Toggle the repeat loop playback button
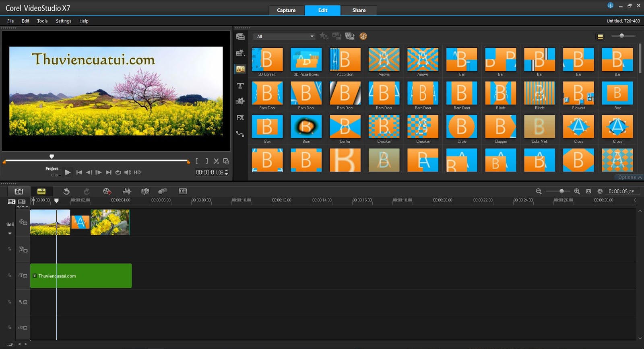This screenshot has height=349, width=644. click(x=118, y=172)
